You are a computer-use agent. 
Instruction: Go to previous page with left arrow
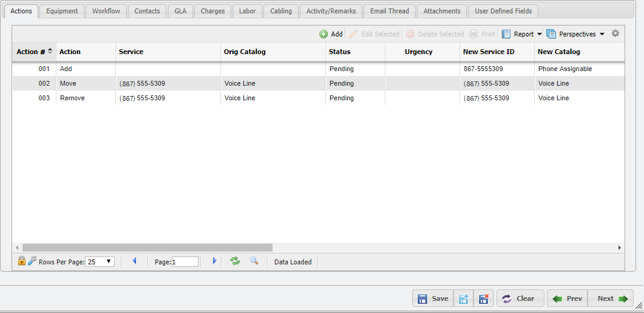(x=134, y=261)
